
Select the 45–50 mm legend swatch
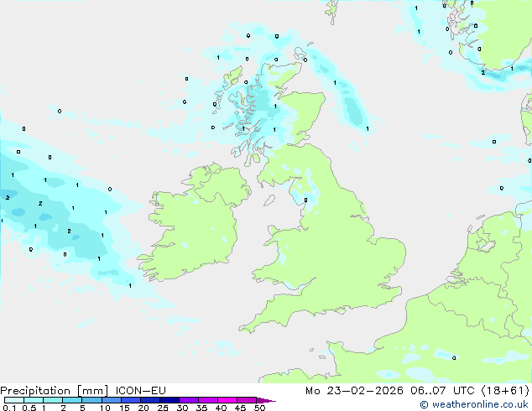click(247, 400)
